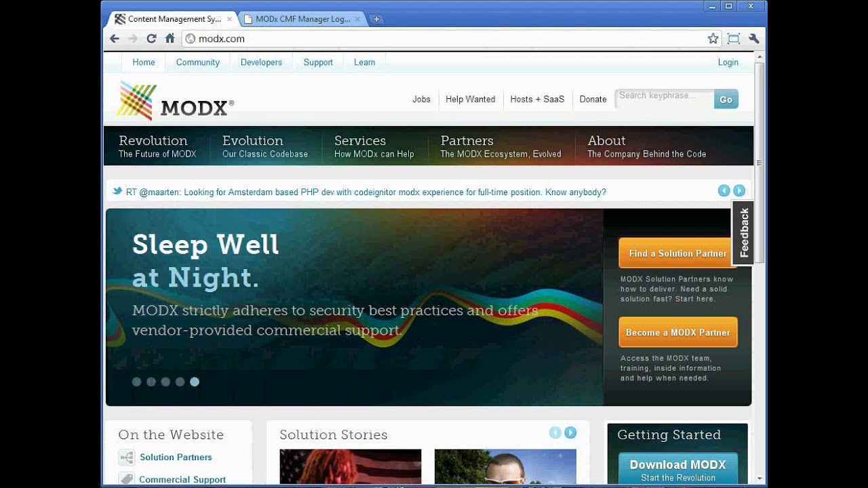Click the MODX logo
868x488 pixels.
pyautogui.click(x=176, y=100)
